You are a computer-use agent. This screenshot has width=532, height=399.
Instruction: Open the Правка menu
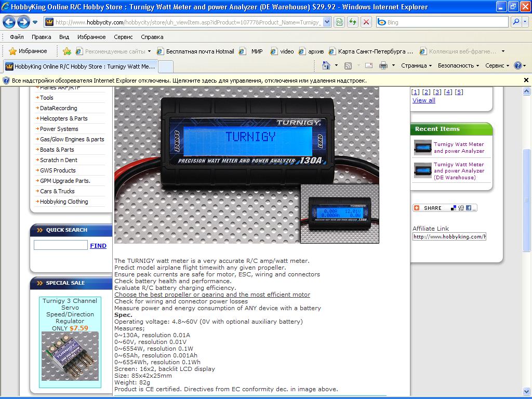(42, 37)
